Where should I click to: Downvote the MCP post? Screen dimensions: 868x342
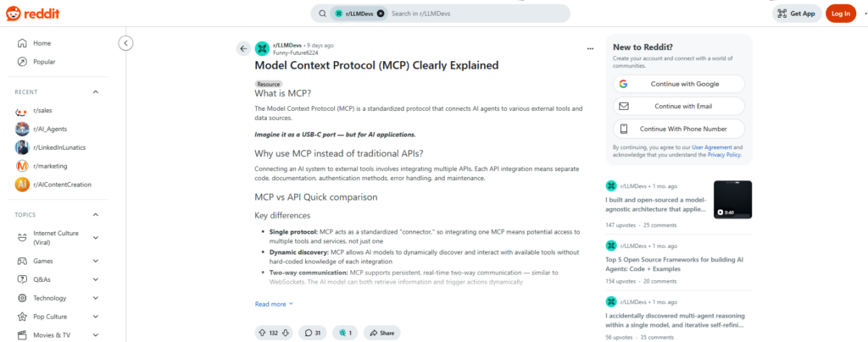click(286, 333)
